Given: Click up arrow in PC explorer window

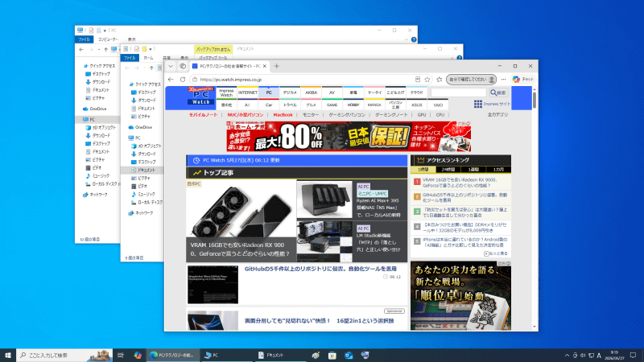Looking at the screenshot, I should (x=106, y=50).
